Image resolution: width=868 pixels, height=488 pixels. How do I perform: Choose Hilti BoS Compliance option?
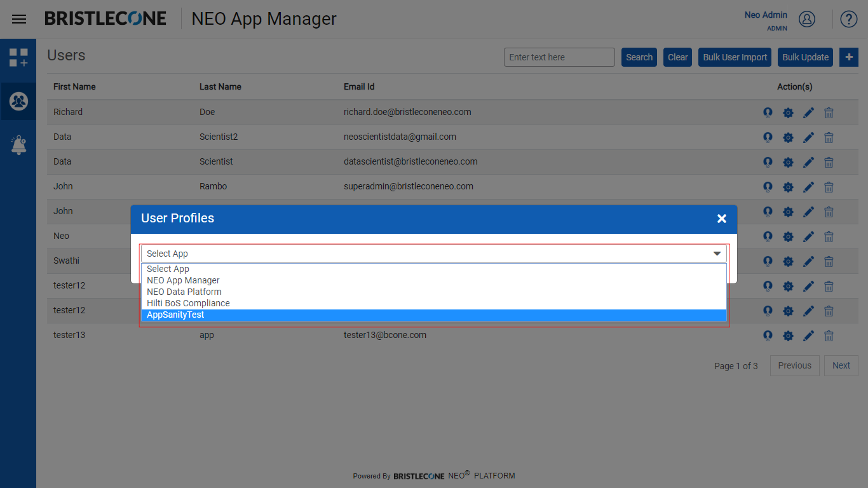tap(434, 303)
